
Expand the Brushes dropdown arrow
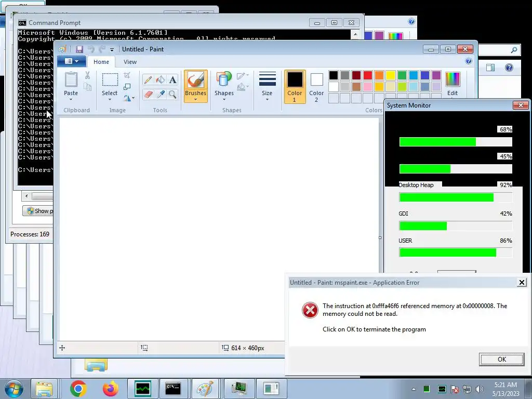point(196,99)
